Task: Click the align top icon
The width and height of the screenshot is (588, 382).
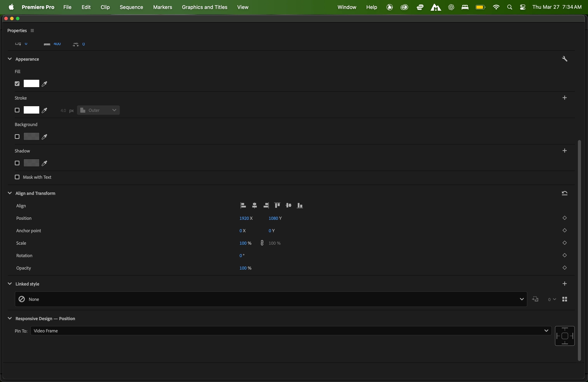Action: tap(277, 206)
